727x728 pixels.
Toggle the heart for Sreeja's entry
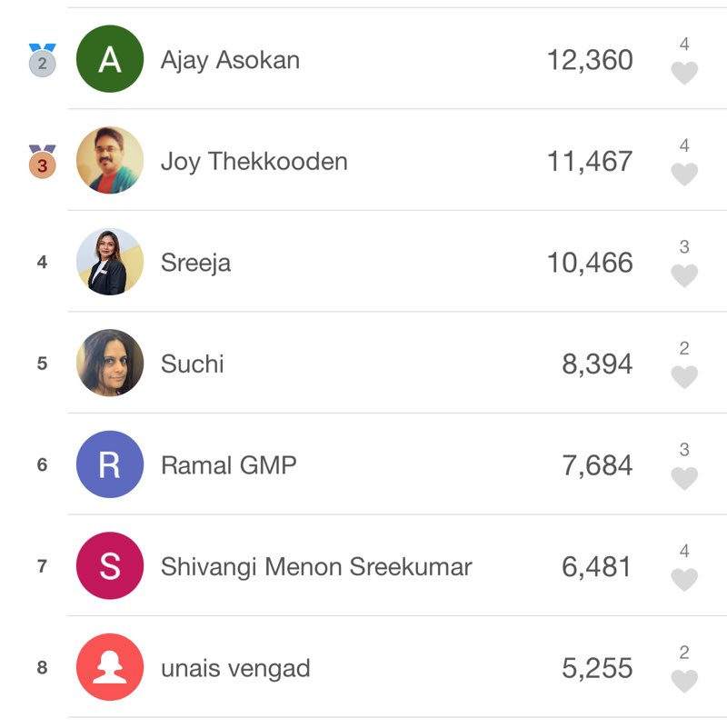tap(684, 275)
